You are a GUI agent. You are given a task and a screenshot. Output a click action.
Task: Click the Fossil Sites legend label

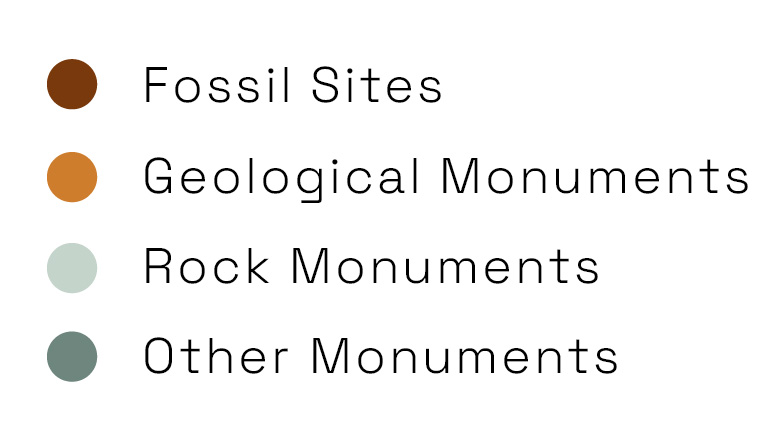pyautogui.click(x=293, y=85)
